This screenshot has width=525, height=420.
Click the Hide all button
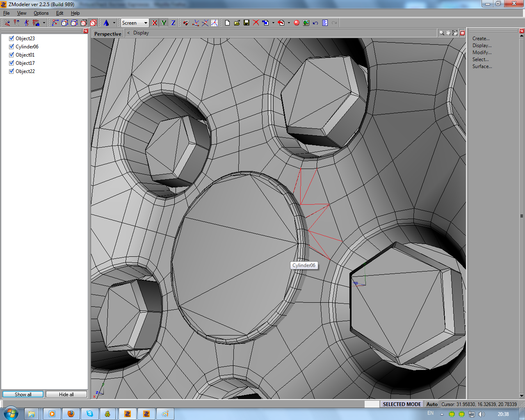coord(66,394)
